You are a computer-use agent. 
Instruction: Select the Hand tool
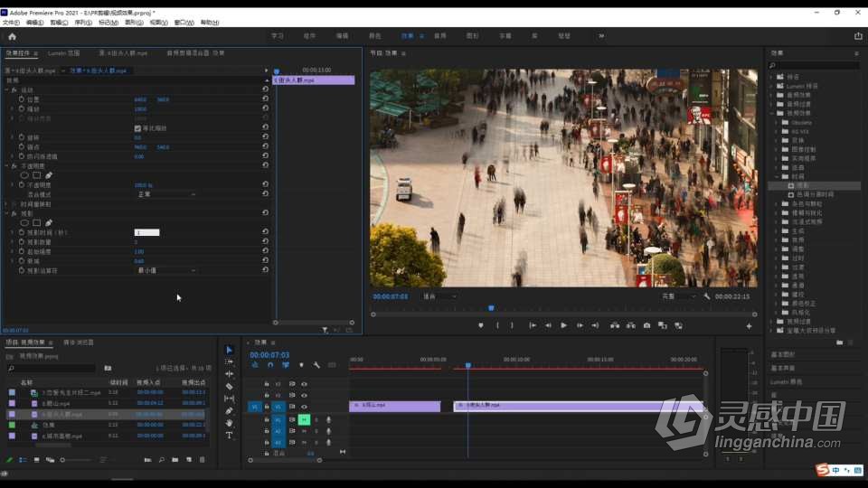229,423
